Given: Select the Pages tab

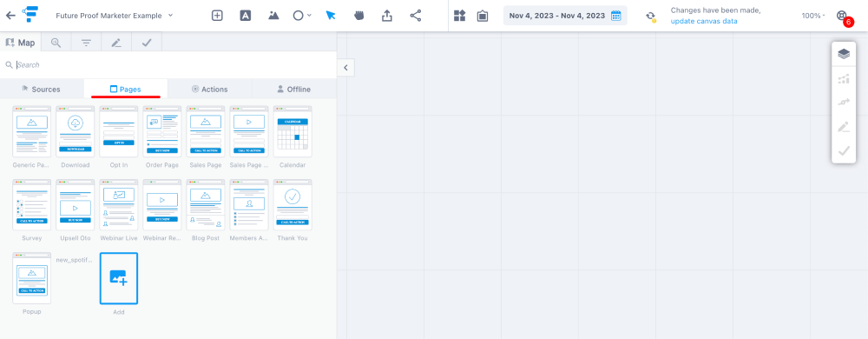Looking at the screenshot, I should point(126,90).
